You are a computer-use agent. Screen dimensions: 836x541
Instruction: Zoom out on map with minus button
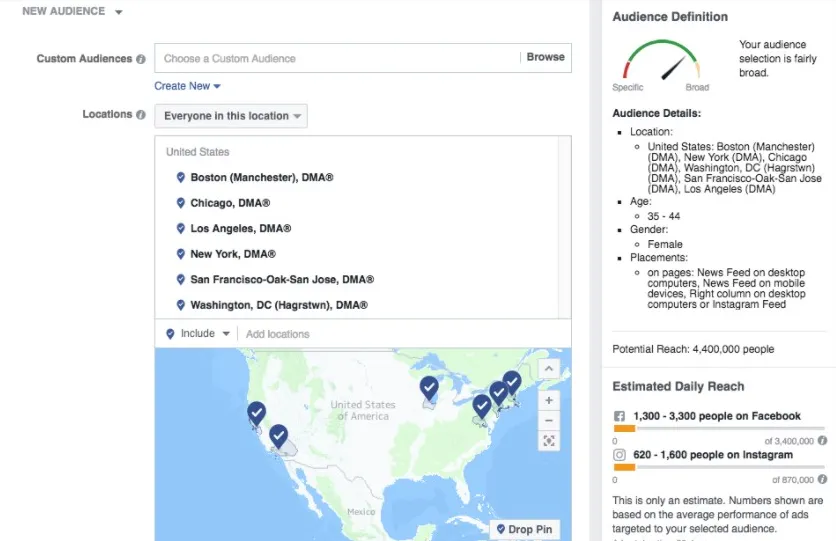coord(548,420)
